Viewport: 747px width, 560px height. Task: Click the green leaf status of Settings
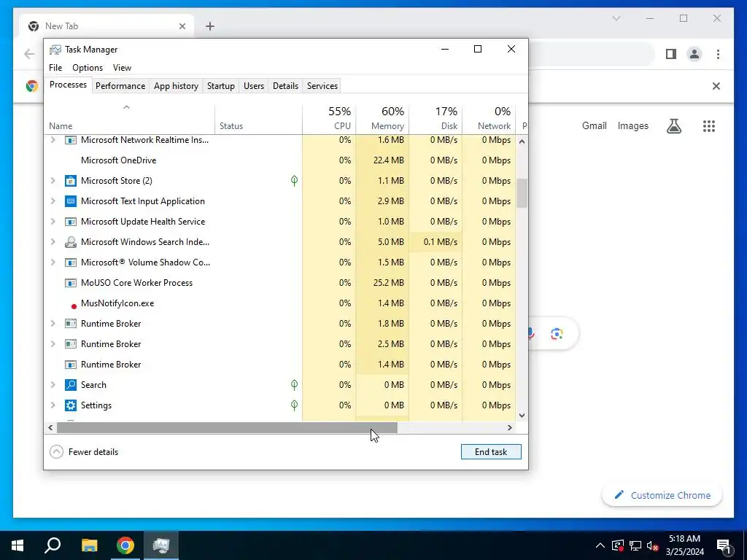(295, 405)
